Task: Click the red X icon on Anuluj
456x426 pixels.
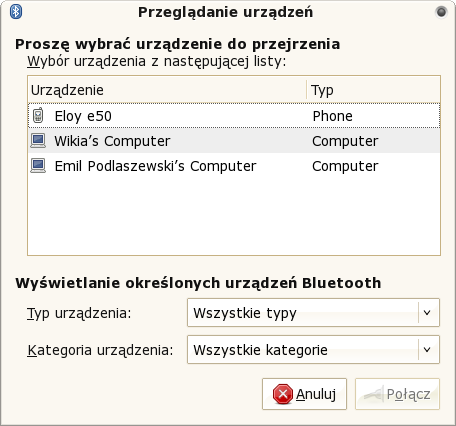Action: [x=283, y=394]
